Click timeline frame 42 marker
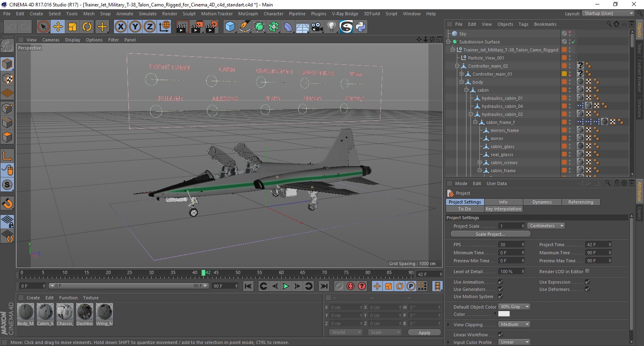Viewport: 644px width, 346px height. pos(204,273)
